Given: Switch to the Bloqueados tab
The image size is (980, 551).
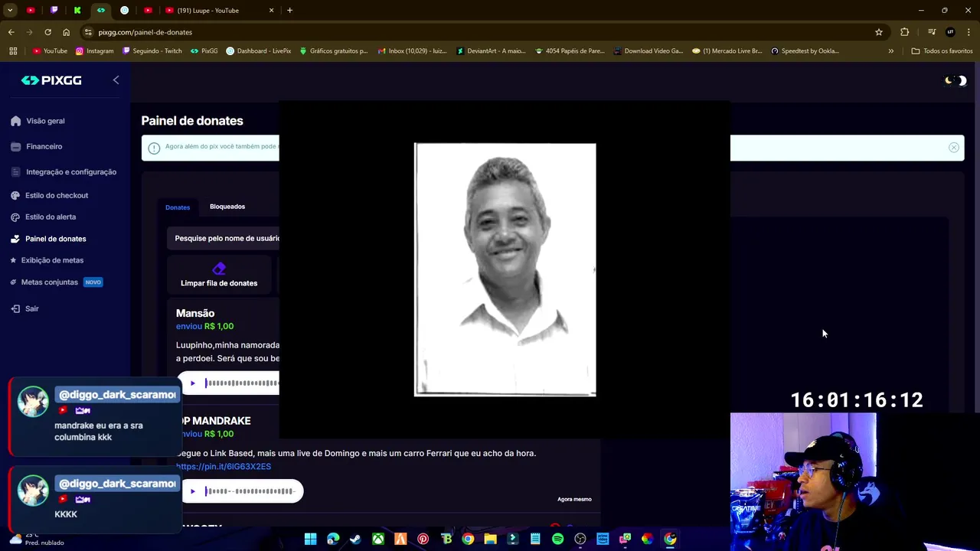Looking at the screenshot, I should tap(227, 207).
